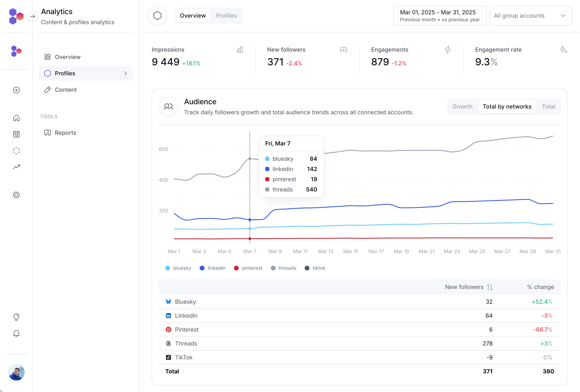The height and width of the screenshot is (392, 580).
Task: Open the calendar icon in the left sidebar
Action: click(x=16, y=134)
